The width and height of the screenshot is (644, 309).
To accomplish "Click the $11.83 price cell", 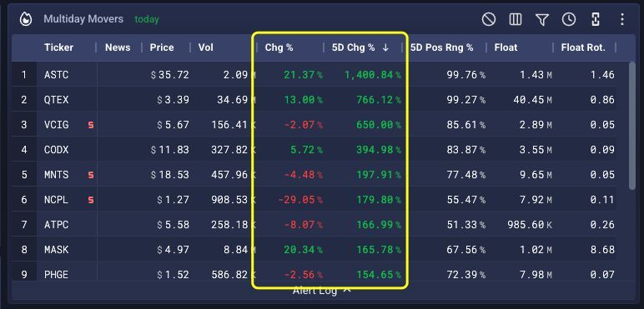I will pyautogui.click(x=169, y=150).
